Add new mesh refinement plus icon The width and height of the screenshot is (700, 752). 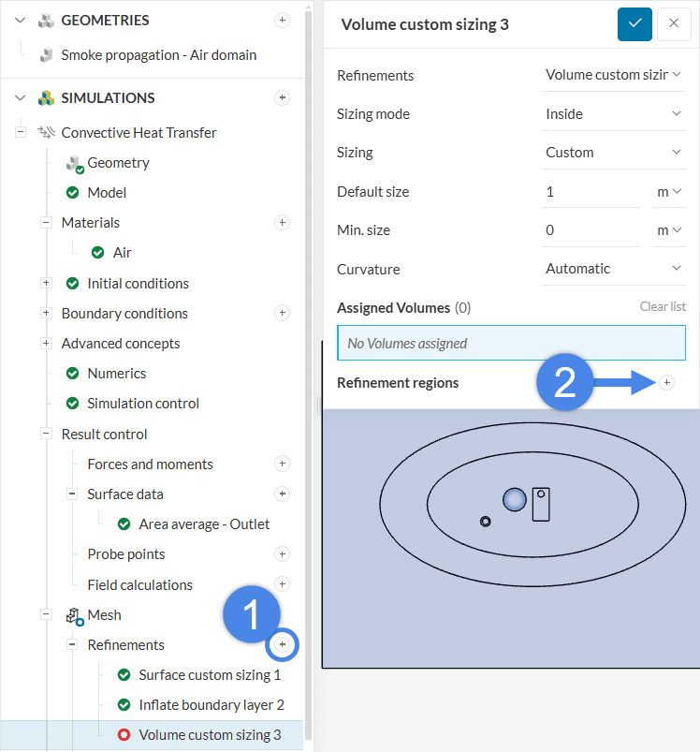pyautogui.click(x=282, y=644)
